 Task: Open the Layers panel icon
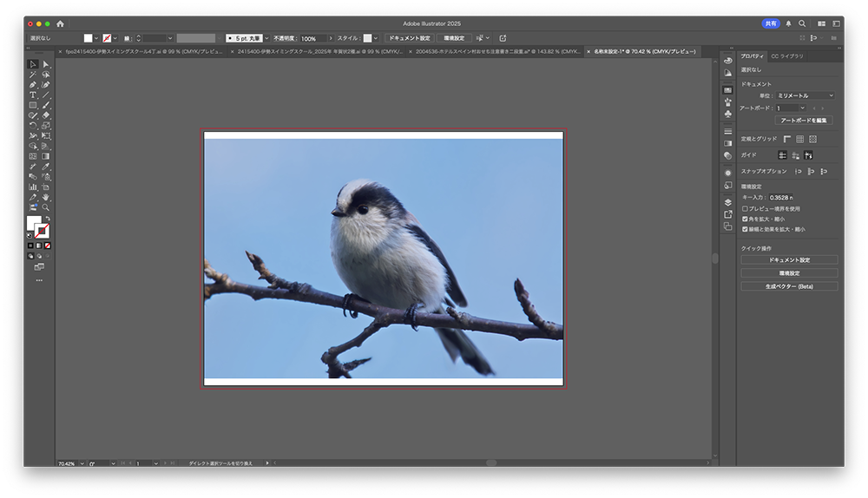tap(728, 202)
